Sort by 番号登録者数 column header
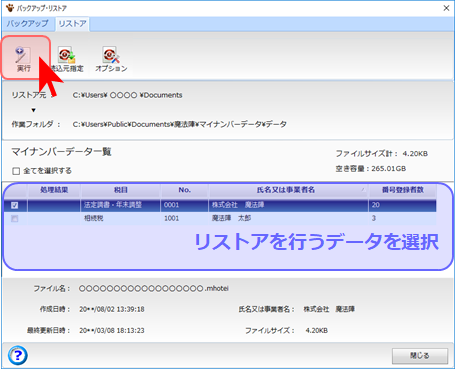Viewport: 455px width, 369px height. click(x=402, y=190)
